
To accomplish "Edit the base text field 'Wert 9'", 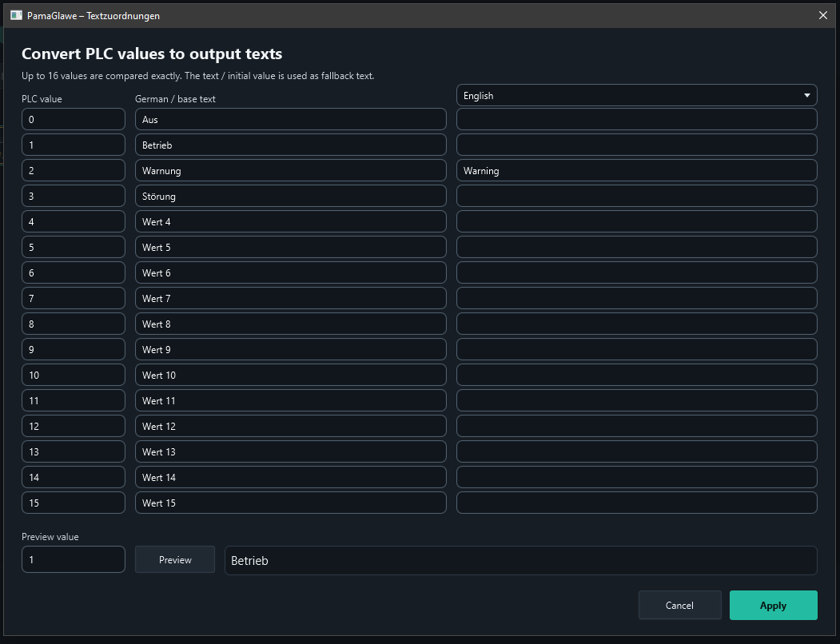I will pos(290,349).
